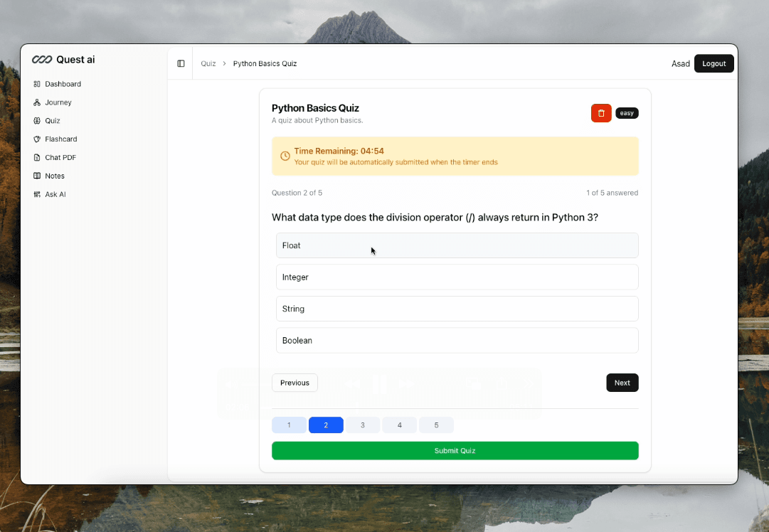The image size is (769, 532).
Task: Jump to question 4 using the pager
Action: pos(399,425)
